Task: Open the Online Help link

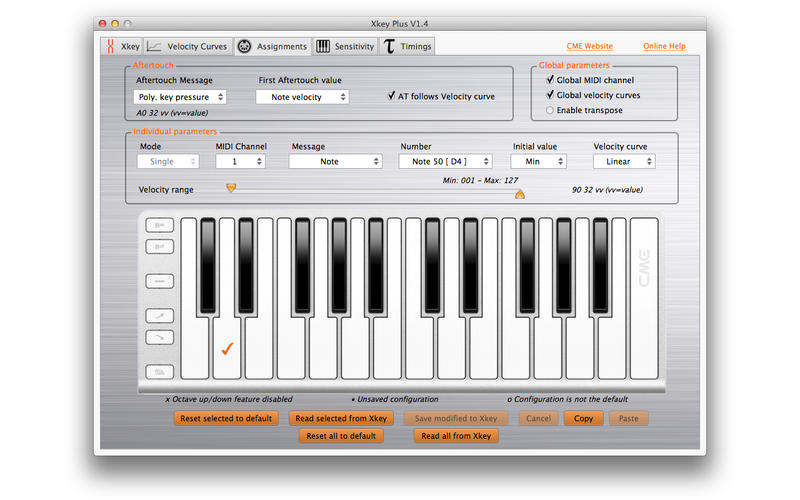Action: click(x=664, y=46)
